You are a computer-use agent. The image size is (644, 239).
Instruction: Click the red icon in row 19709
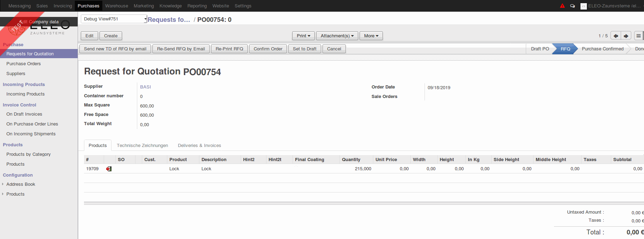[109, 169]
